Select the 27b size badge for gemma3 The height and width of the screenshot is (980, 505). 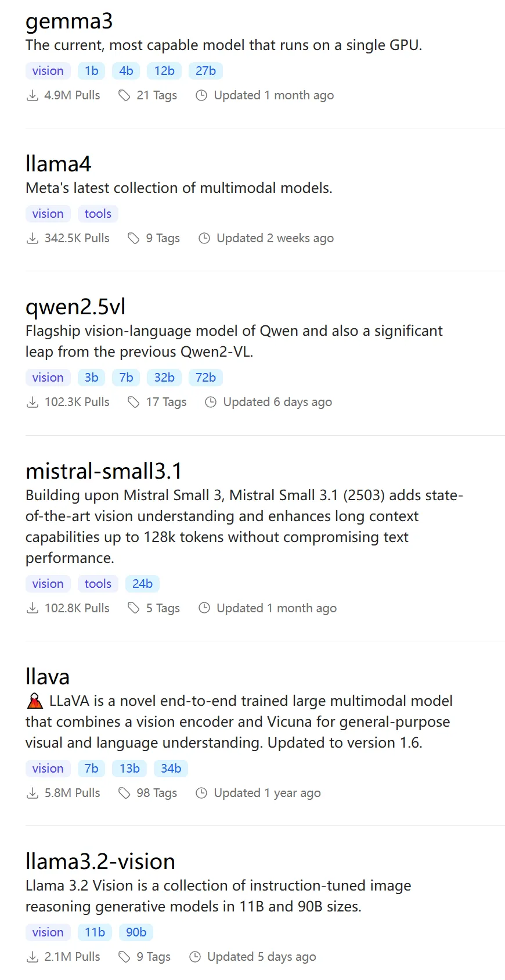[205, 70]
